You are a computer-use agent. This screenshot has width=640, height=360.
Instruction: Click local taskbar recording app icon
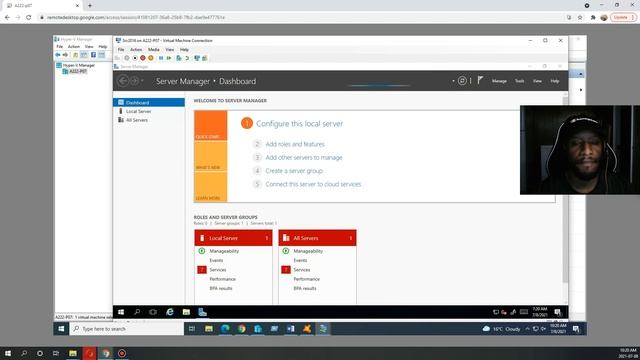tap(122, 353)
